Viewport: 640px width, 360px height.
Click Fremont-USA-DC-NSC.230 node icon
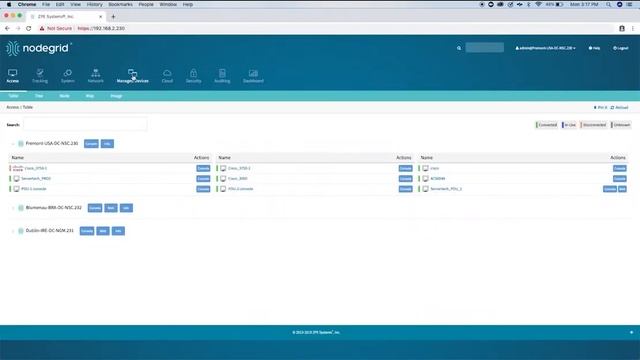click(x=21, y=144)
